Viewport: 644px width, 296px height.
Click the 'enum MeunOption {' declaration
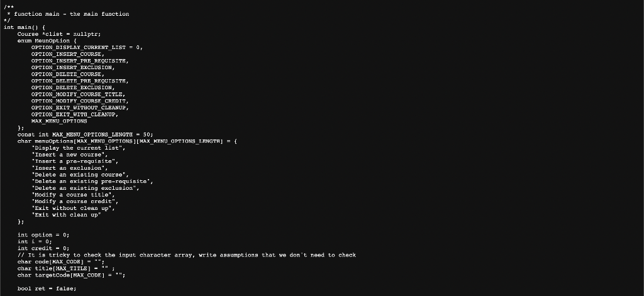tap(47, 41)
